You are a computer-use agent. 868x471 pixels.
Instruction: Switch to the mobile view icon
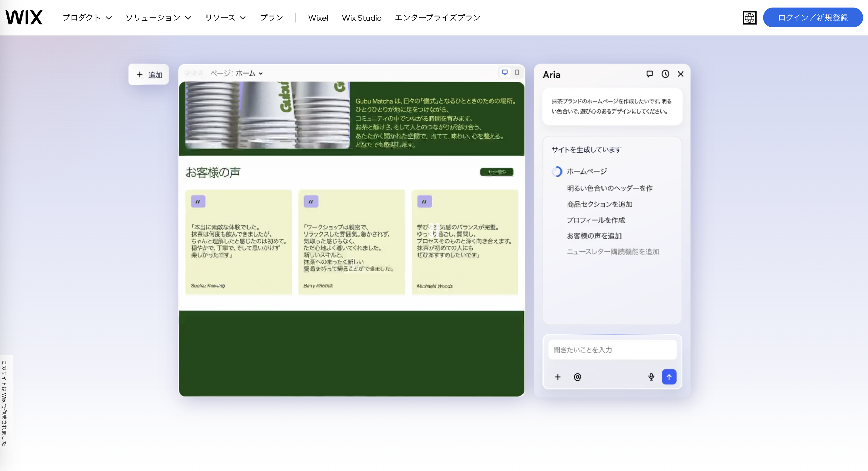517,73
